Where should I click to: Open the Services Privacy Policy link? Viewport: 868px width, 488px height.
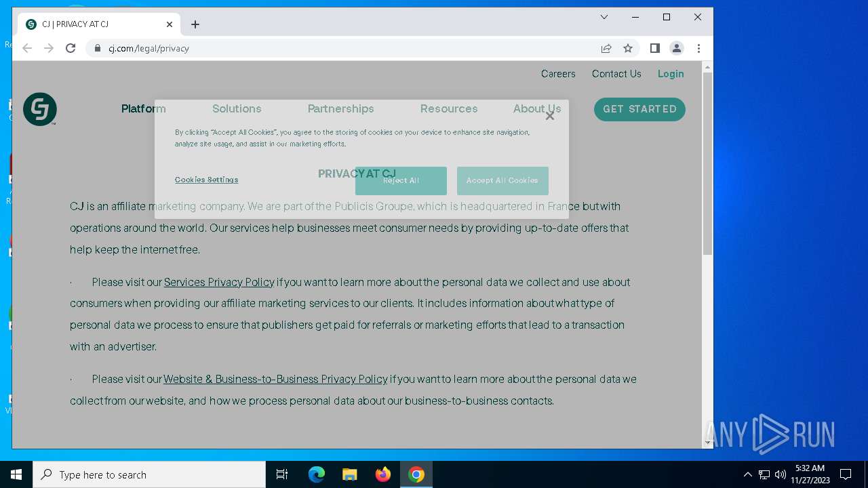(x=219, y=282)
